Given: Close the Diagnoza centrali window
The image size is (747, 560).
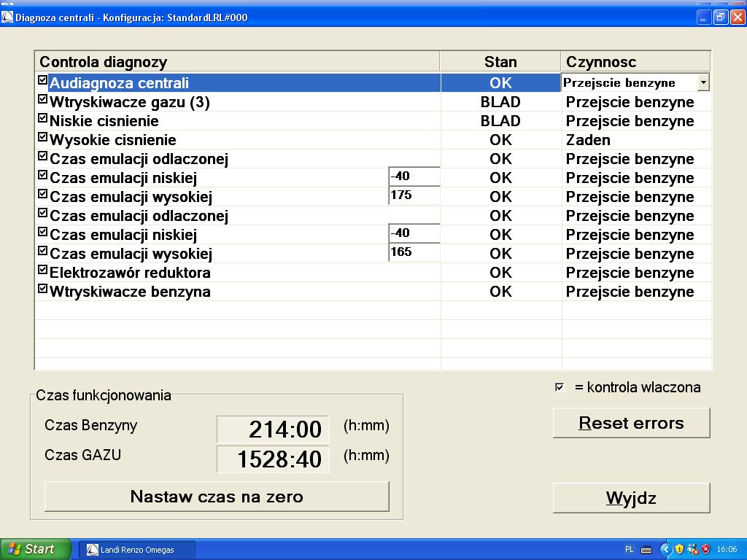Looking at the screenshot, I should pyautogui.click(x=738, y=17).
